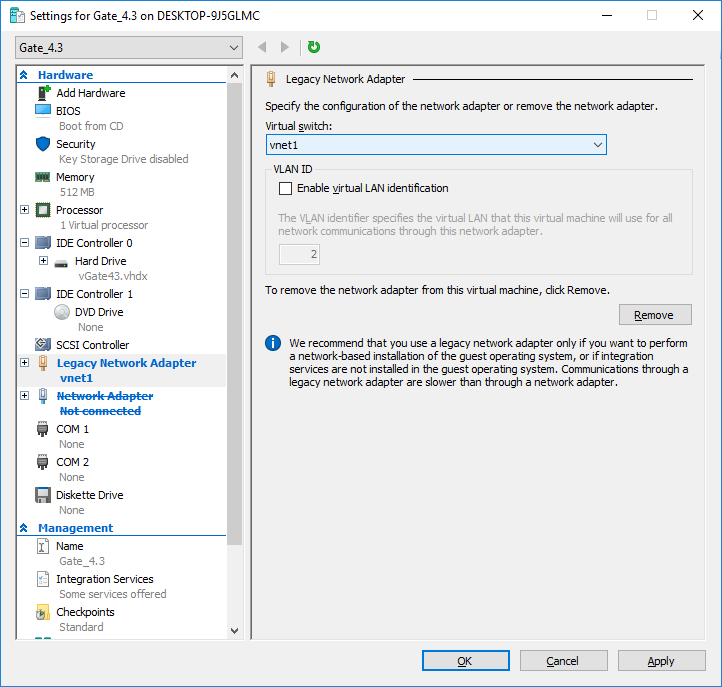Screen dimensions: 722x687
Task: Open the BIOS settings item
Action: tap(68, 111)
